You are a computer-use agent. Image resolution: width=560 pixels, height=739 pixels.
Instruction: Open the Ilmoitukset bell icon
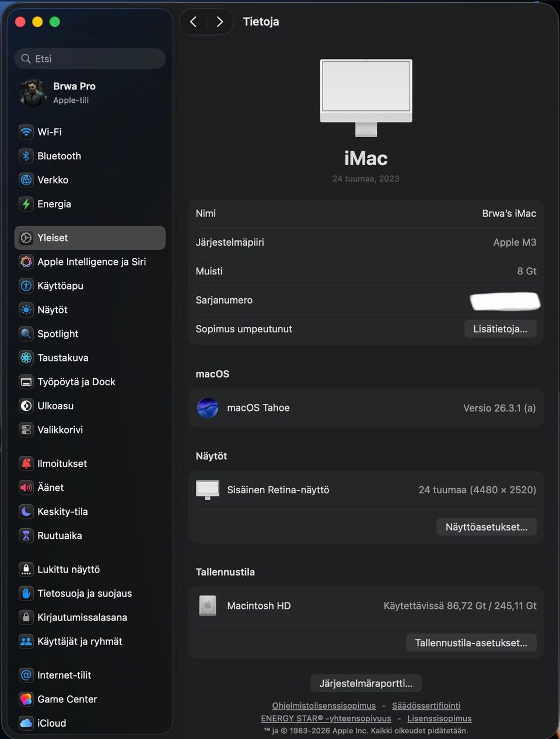point(26,463)
